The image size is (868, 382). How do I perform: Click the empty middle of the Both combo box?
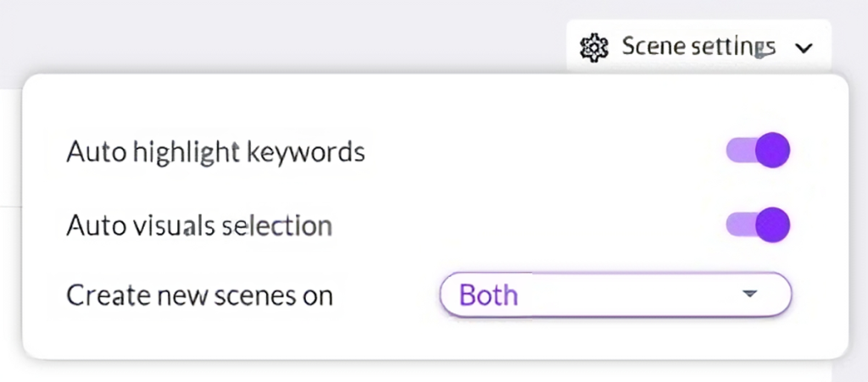(x=627, y=295)
